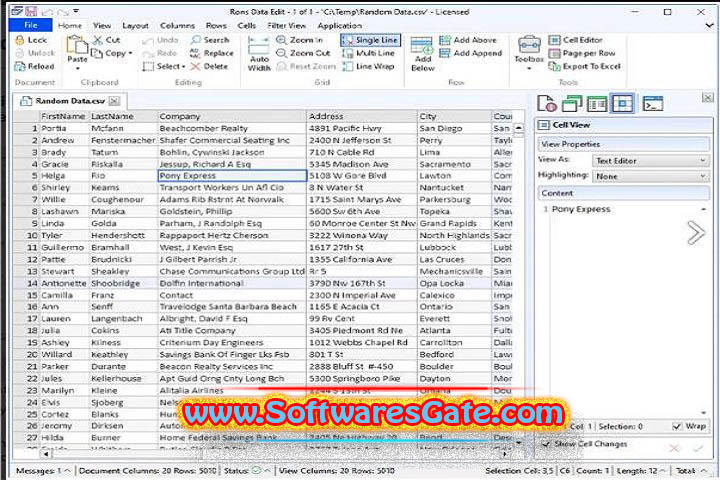Click the Redo editing icon
This screenshot has height=480, width=720.
point(148,54)
